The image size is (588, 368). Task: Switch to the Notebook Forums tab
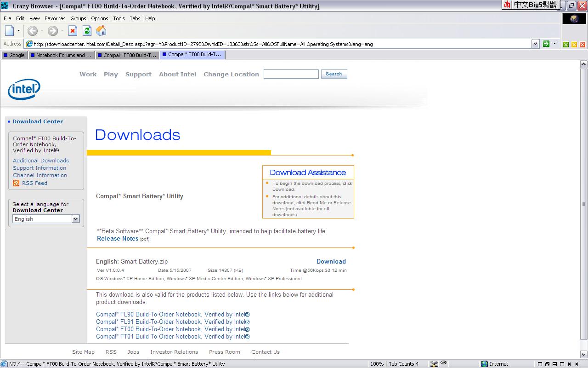(62, 55)
